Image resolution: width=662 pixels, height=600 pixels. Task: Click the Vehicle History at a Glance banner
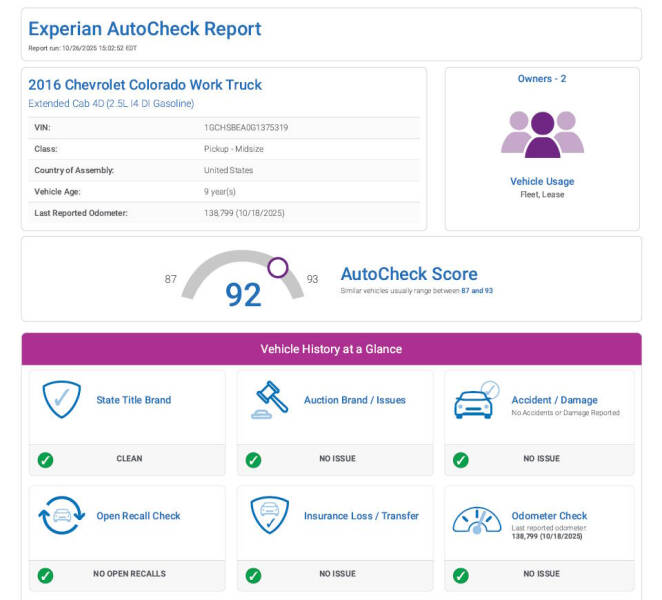tap(331, 349)
